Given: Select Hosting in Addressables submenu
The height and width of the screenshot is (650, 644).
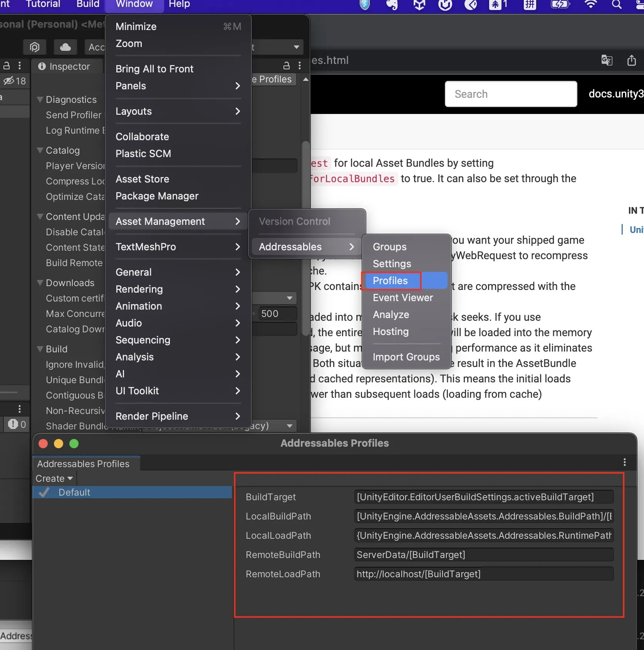Looking at the screenshot, I should (x=406, y=332).
